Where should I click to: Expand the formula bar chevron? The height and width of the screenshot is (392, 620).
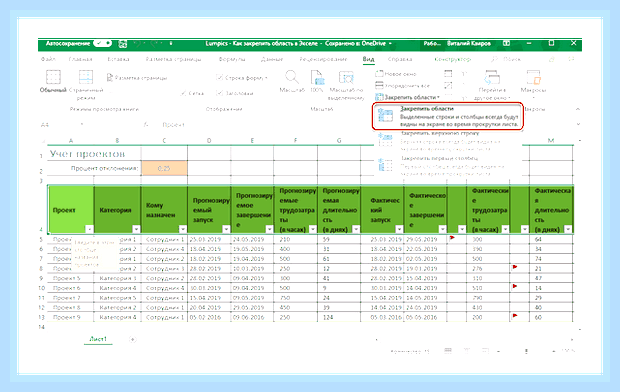578,124
